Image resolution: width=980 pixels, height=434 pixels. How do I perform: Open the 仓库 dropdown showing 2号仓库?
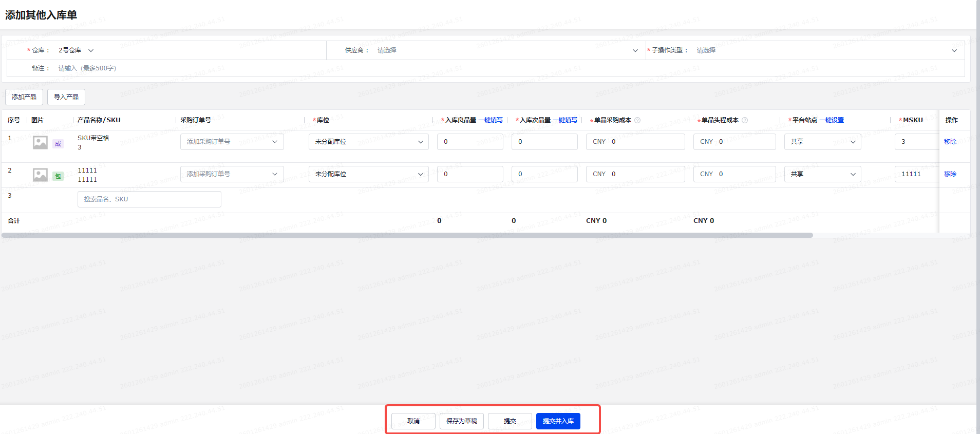(x=76, y=50)
